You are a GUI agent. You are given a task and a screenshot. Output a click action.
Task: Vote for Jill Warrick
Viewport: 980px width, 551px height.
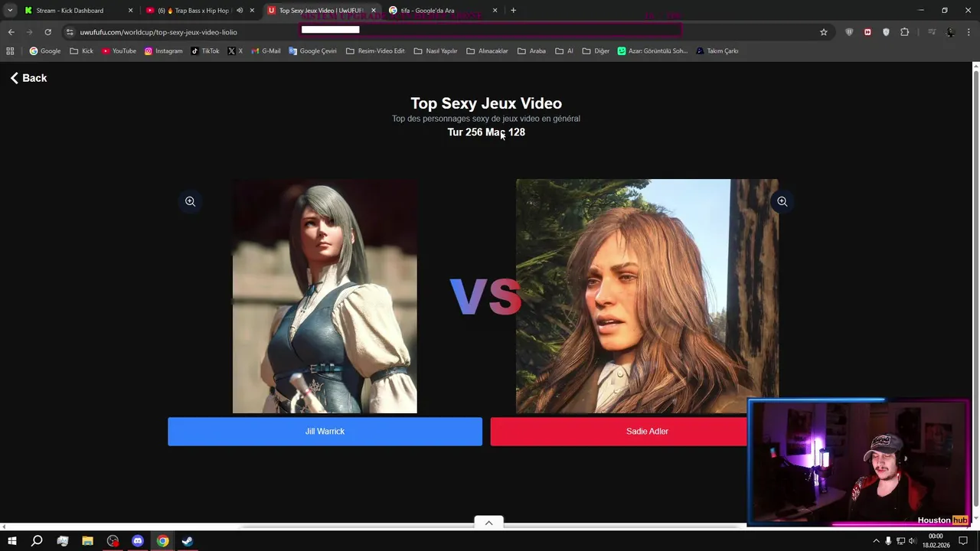pyautogui.click(x=325, y=432)
